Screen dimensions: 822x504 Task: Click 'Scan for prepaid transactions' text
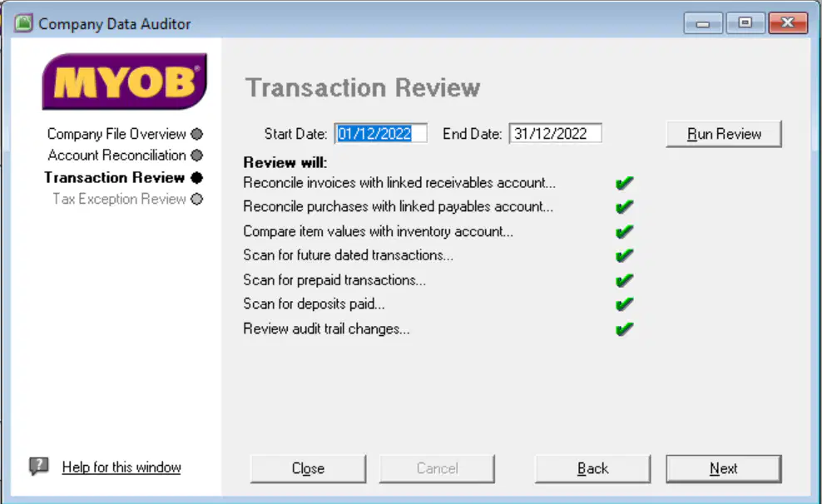click(334, 280)
